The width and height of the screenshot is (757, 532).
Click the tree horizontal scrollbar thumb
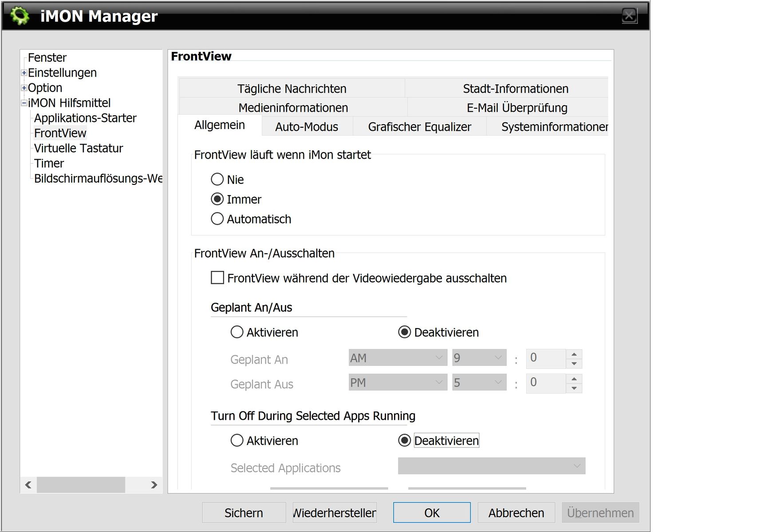[x=81, y=485]
